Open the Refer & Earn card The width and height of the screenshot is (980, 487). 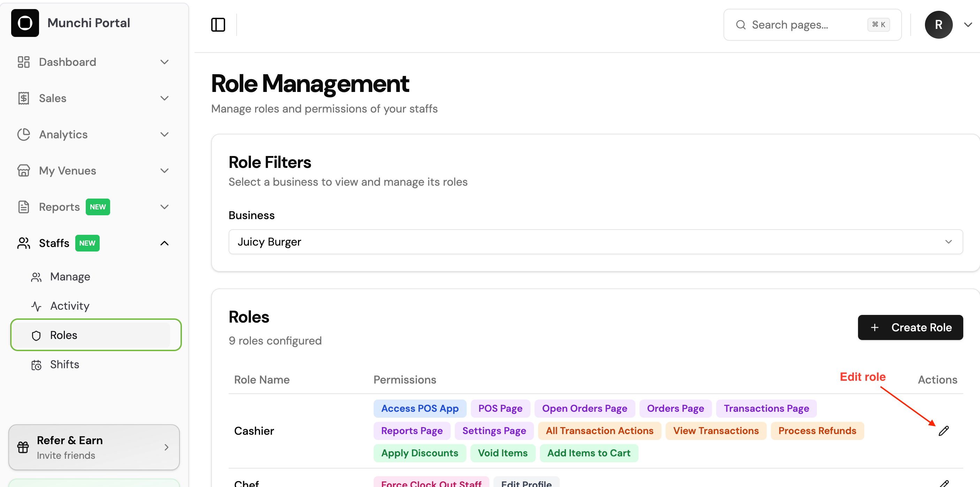[94, 447]
